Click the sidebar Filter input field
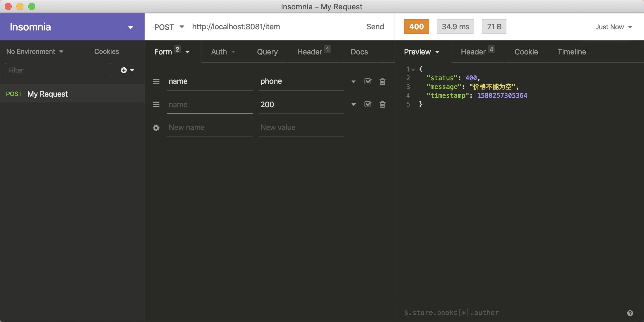 58,70
